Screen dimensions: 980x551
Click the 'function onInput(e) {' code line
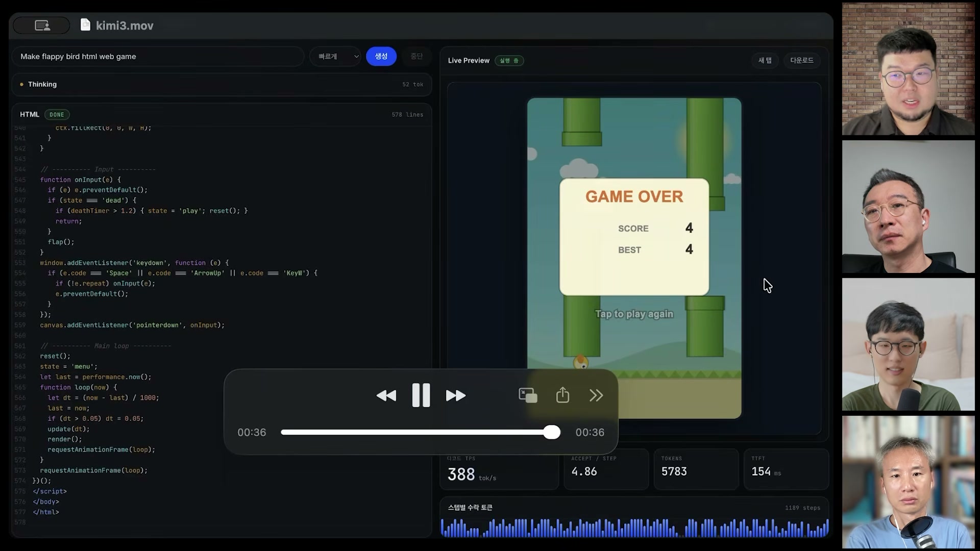(x=80, y=180)
